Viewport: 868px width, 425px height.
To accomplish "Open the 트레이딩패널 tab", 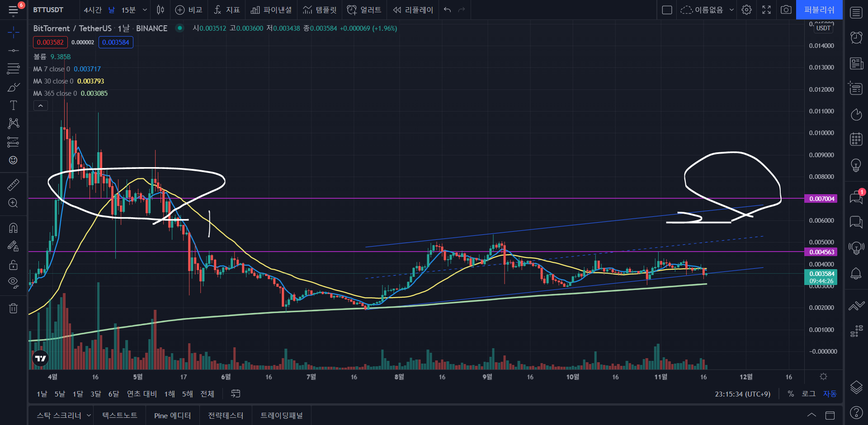I will pos(281,416).
